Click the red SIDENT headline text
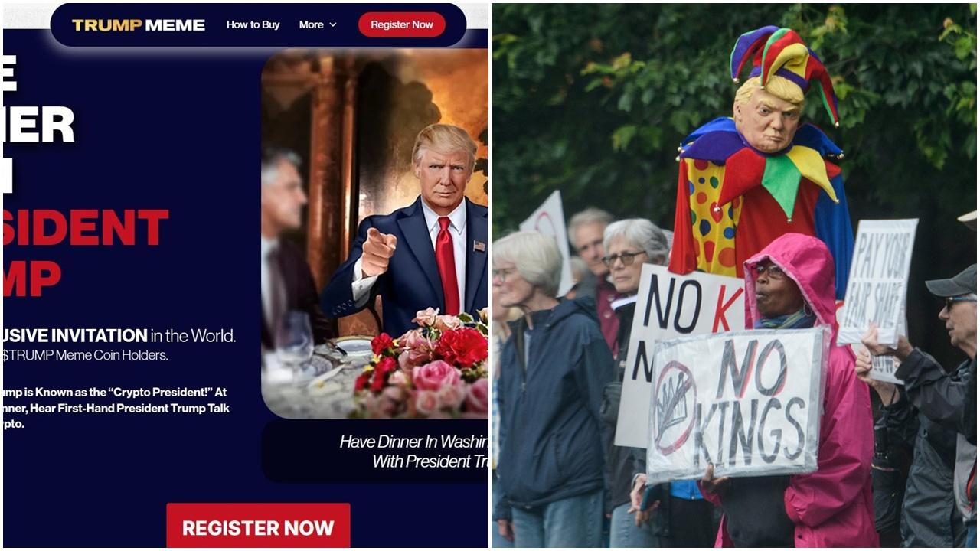 point(85,227)
